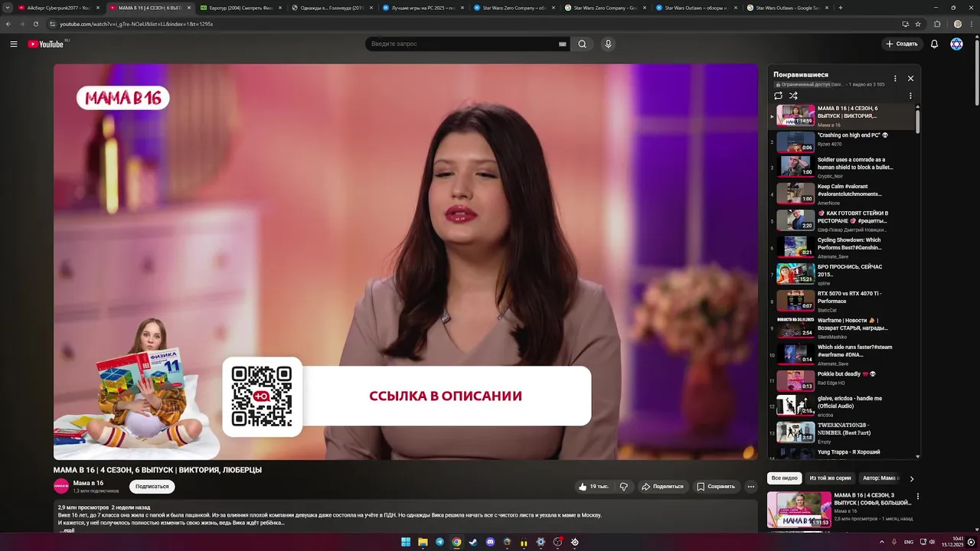
Task: Open Warframe Новости playlist video
Action: pyautogui.click(x=842, y=328)
